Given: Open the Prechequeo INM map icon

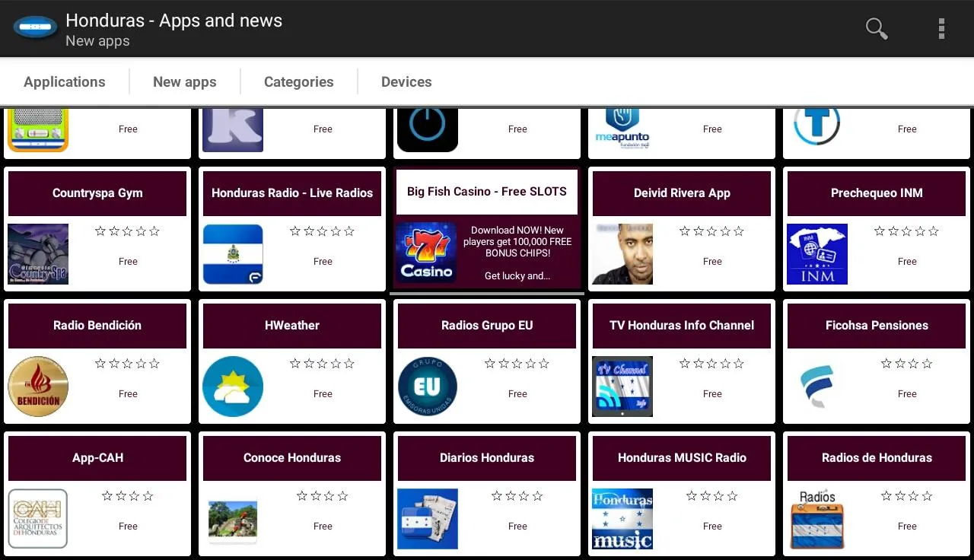Looking at the screenshot, I should tap(817, 254).
